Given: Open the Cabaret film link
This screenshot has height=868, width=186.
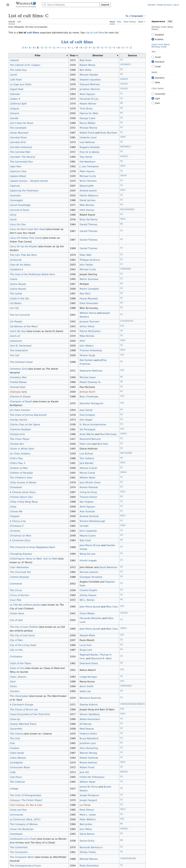Looking at the screenshot, I should (x=14, y=60).
